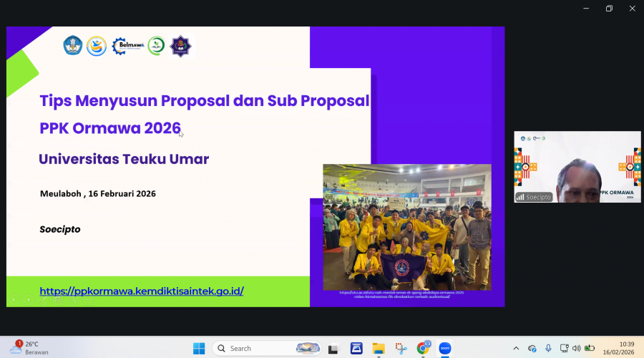The width and height of the screenshot is (644, 358).
Task: Switch to Google Chrome in the taskbar
Action: click(423, 349)
